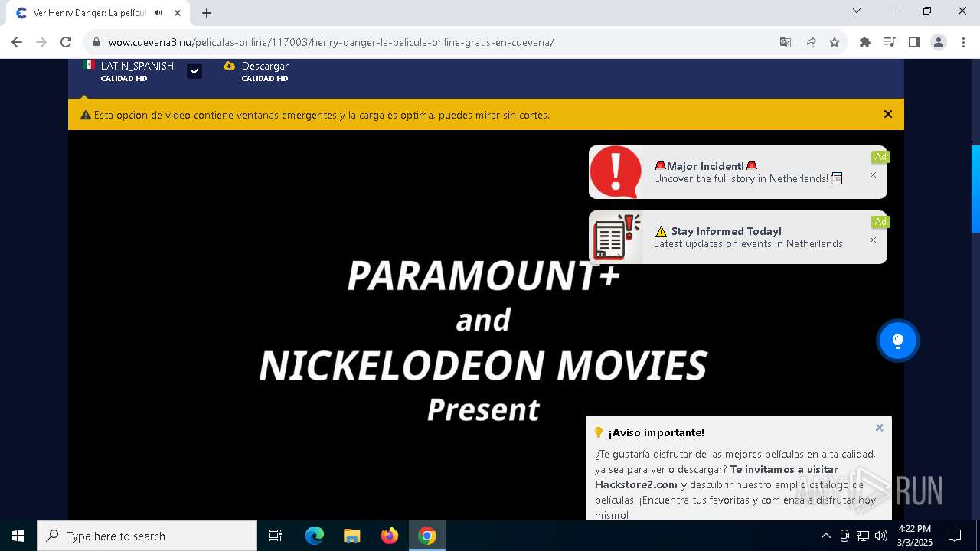Image resolution: width=980 pixels, height=551 pixels.
Task: Expand LATIN_SPANISH language dropdown arrow
Action: [194, 71]
